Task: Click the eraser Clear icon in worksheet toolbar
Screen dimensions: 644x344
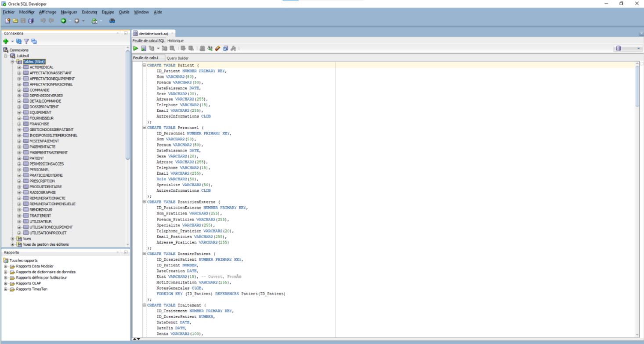Action: coord(217,48)
